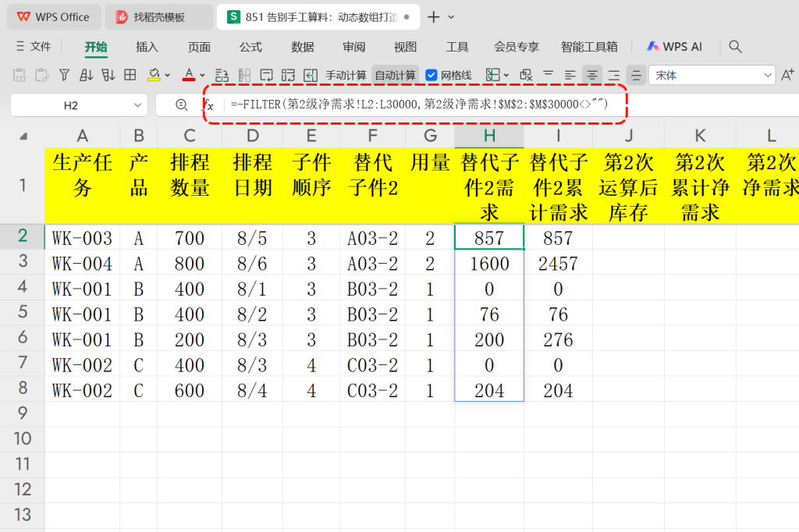
Task: Open the freeze panes dropdown arrow
Action: (506, 76)
